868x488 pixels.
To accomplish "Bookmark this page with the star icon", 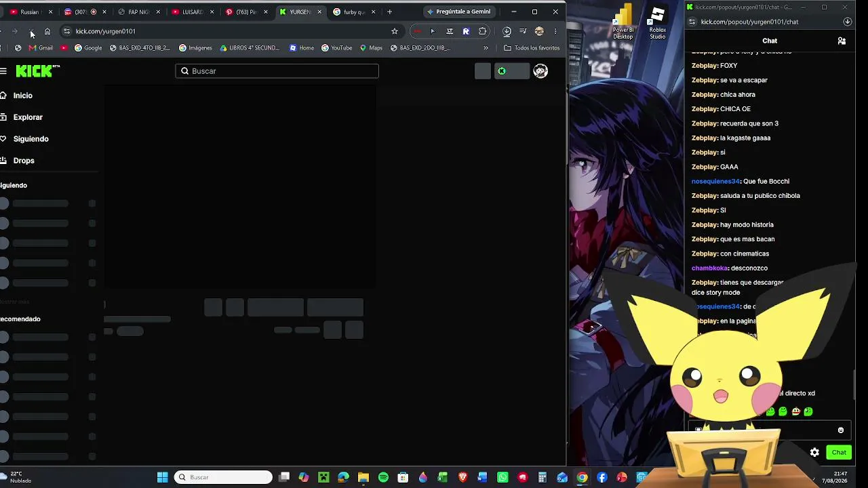I will coord(395,31).
